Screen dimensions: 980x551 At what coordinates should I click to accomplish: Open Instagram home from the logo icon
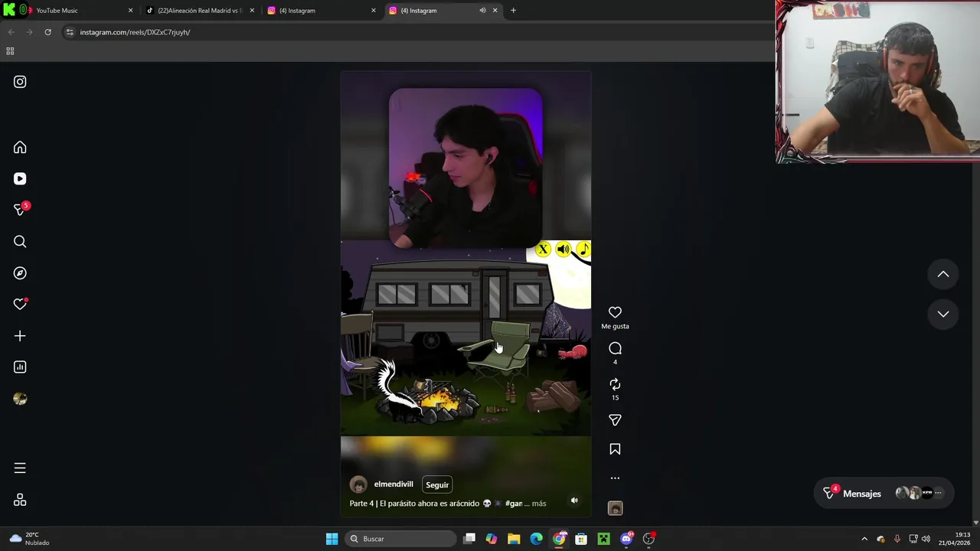click(20, 82)
